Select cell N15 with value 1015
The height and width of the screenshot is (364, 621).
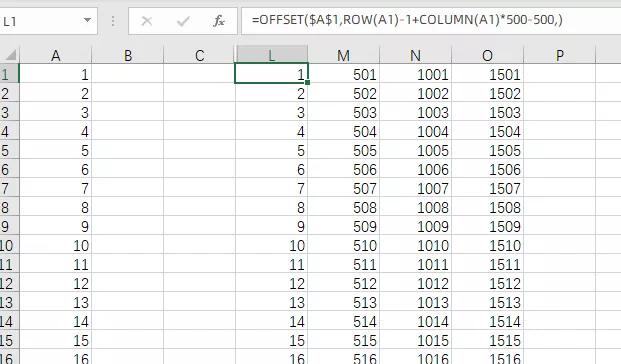click(416, 340)
